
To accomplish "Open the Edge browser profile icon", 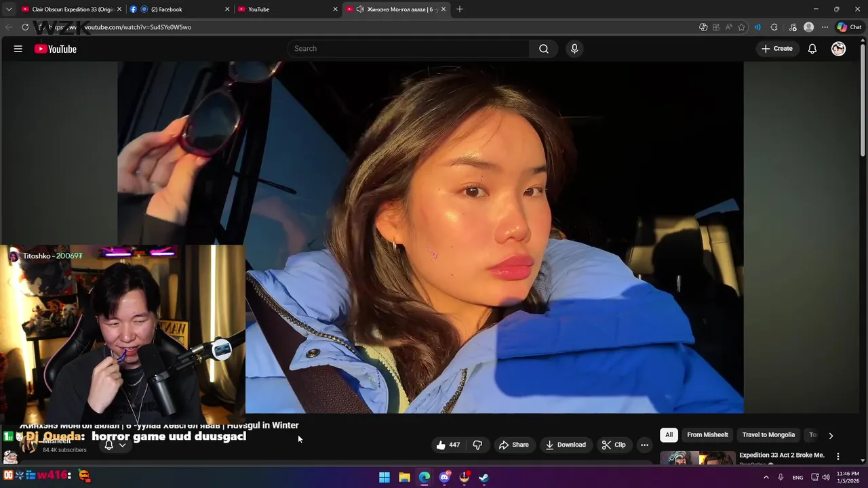I will click(x=808, y=27).
